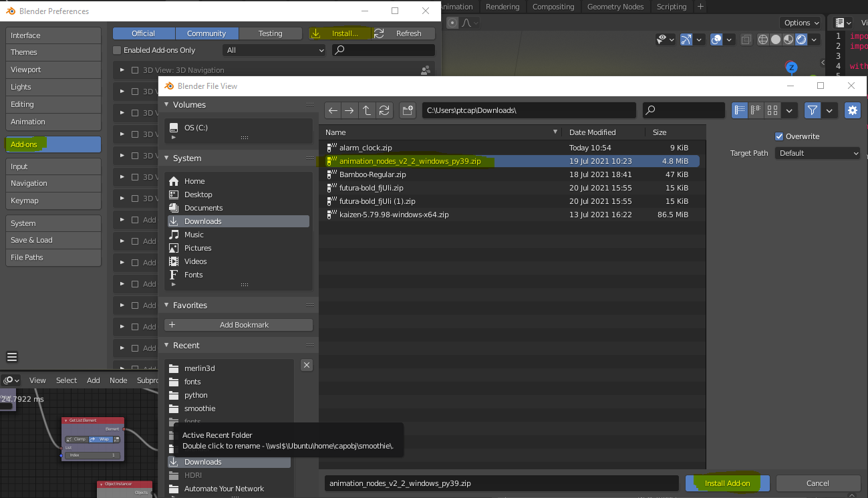This screenshot has width=868, height=498.
Task: Click the alarm_clock.zip file icon
Action: click(331, 148)
